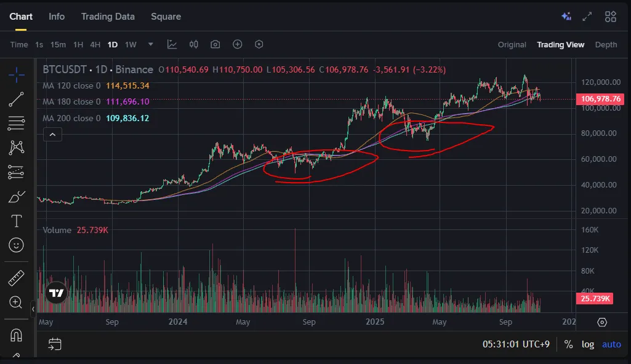The width and height of the screenshot is (631, 364).
Task: Expand the more time intervals dropdown
Action: [150, 44]
